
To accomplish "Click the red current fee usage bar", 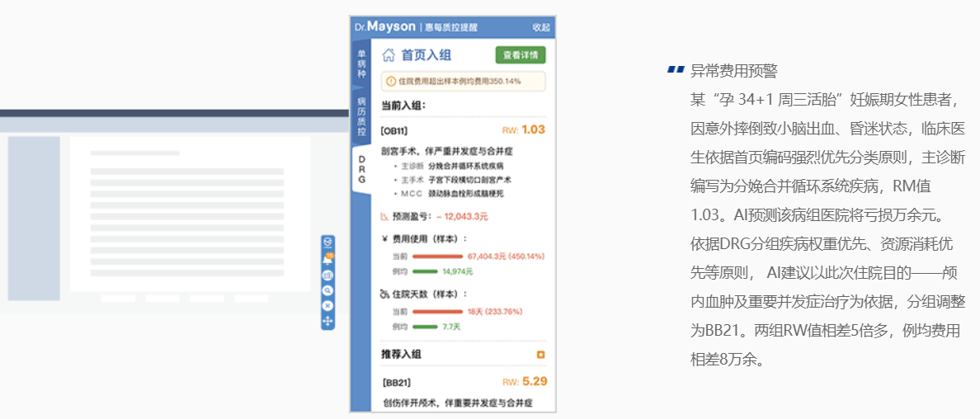I will point(437,257).
